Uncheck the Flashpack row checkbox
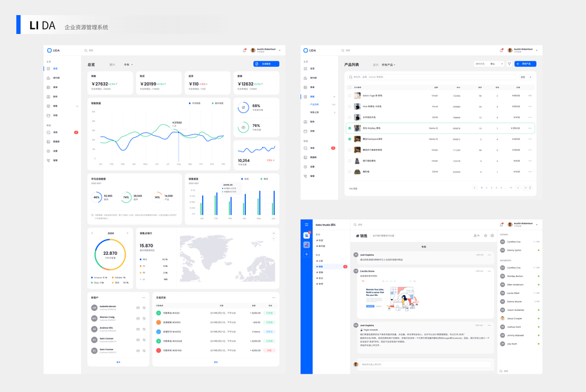Screen dimensions: 586x392 click(350, 139)
